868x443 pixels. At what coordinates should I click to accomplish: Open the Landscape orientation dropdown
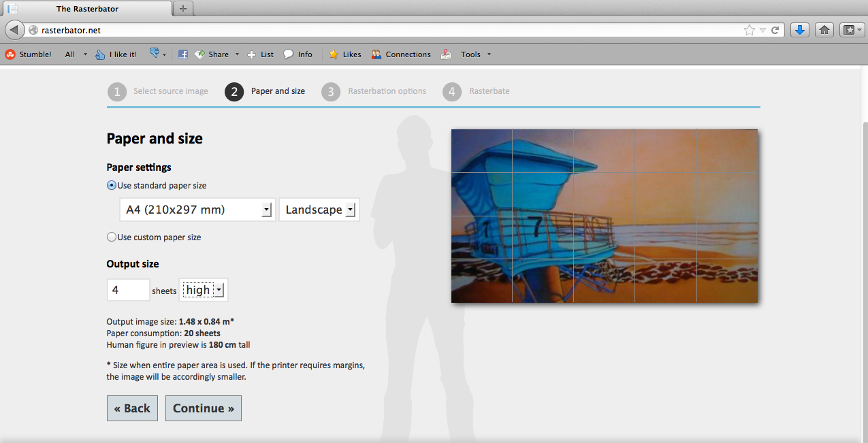pyautogui.click(x=319, y=210)
